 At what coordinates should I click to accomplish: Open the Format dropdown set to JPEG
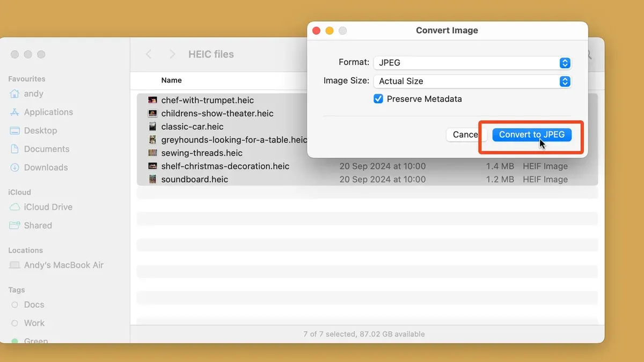(472, 63)
